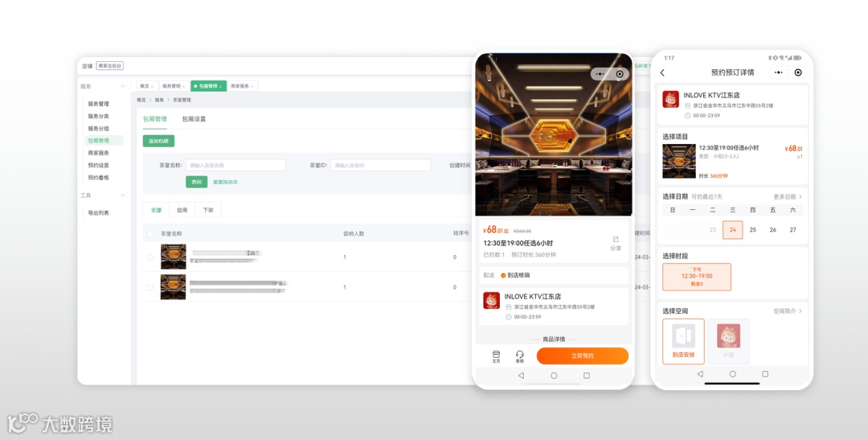Tap the address icon beside 浙江省金华市 in the booking details phone
This screenshot has width=868, height=440.
[x=687, y=105]
